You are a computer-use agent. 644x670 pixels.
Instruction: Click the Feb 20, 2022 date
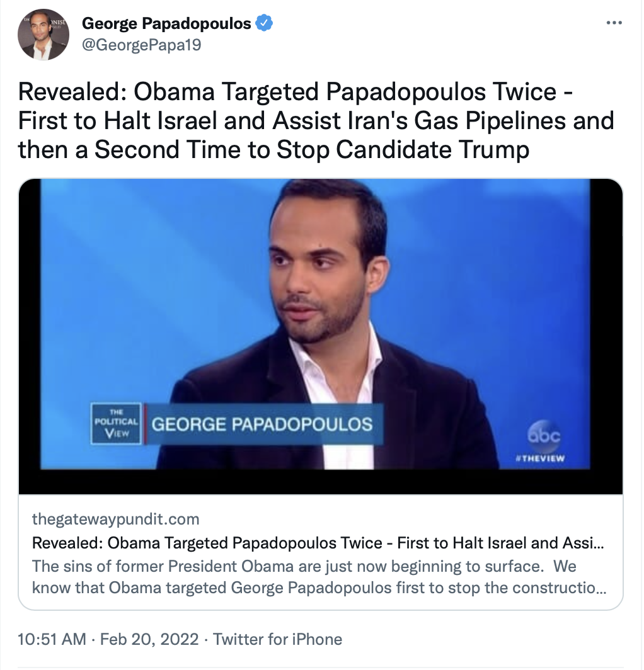149,639
